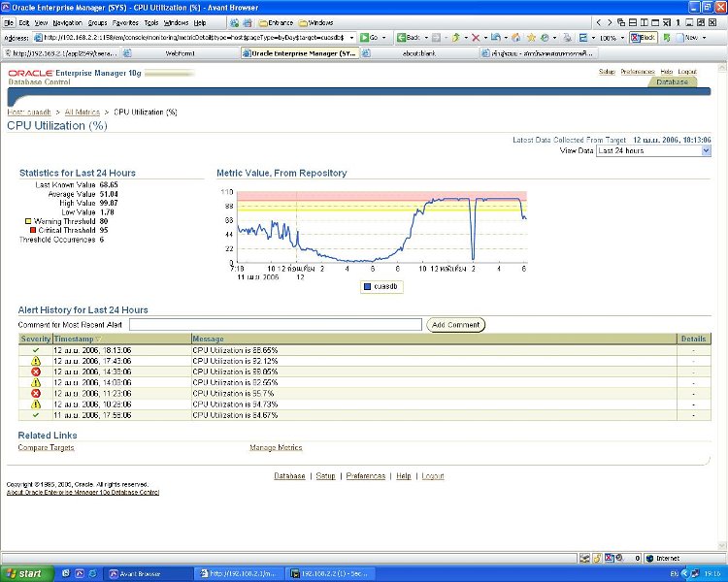This screenshot has width=728, height=582.
Task: Click the 'High Value 99.87' statistic
Action: tap(88, 204)
